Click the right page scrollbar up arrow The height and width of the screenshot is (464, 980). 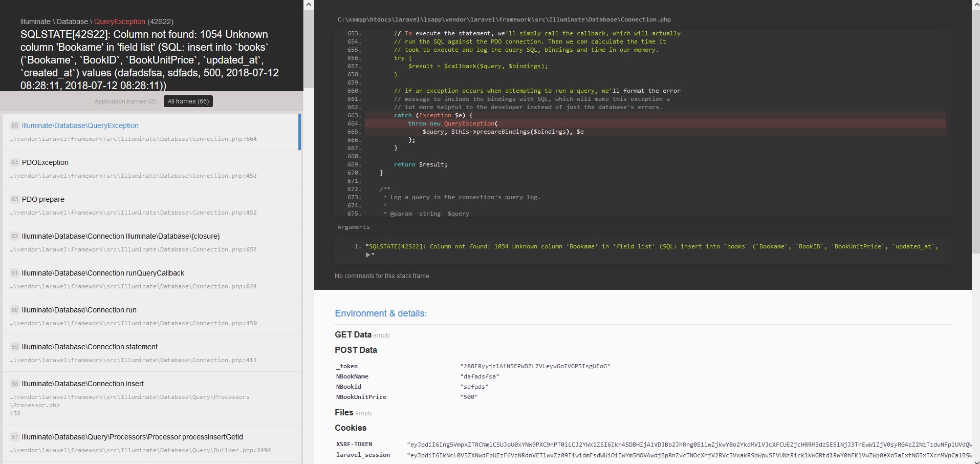tap(976, 5)
